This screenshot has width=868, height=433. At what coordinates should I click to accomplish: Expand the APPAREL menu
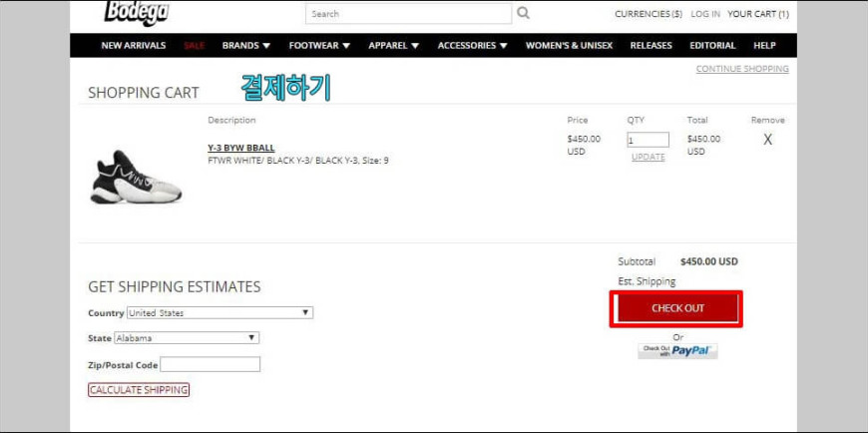click(x=393, y=46)
